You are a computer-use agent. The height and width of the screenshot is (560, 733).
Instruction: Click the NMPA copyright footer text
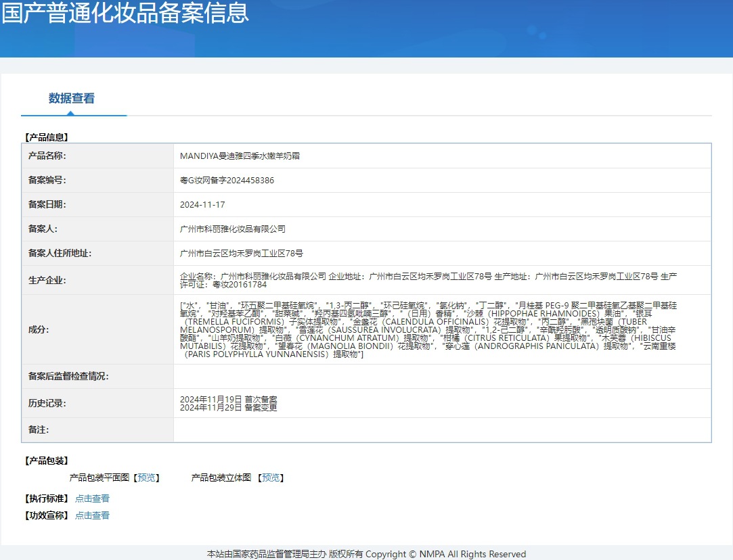click(x=366, y=554)
